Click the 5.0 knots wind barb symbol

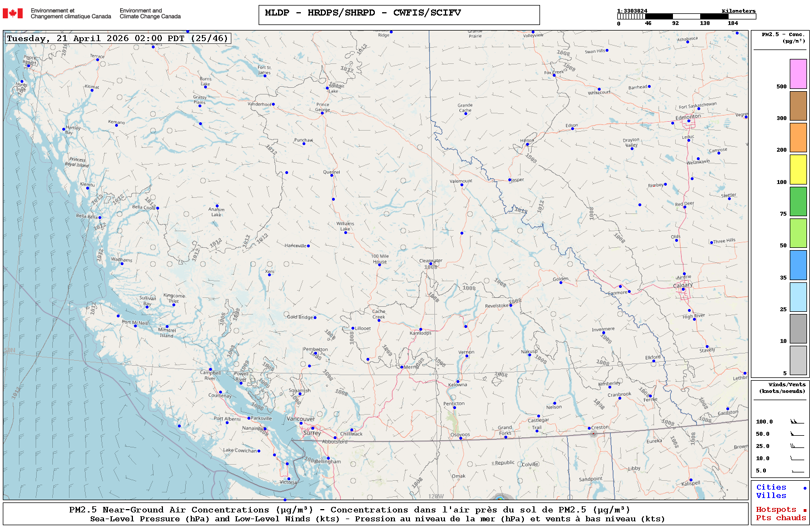[x=796, y=471]
